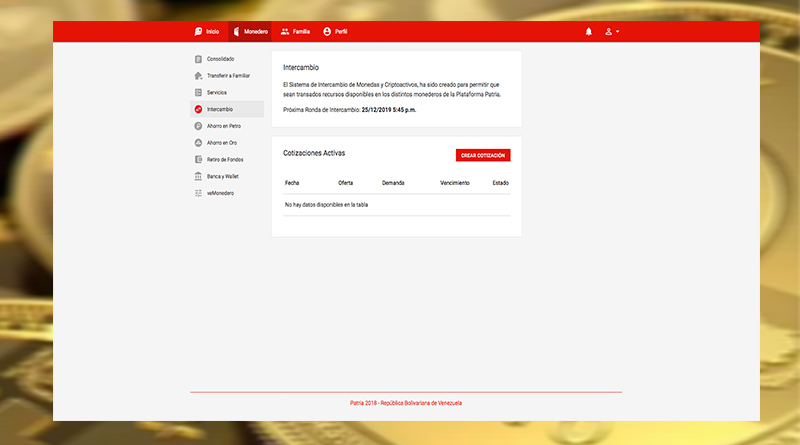Click the Servicios sidebar icon
This screenshot has width=800, height=445.
point(198,92)
